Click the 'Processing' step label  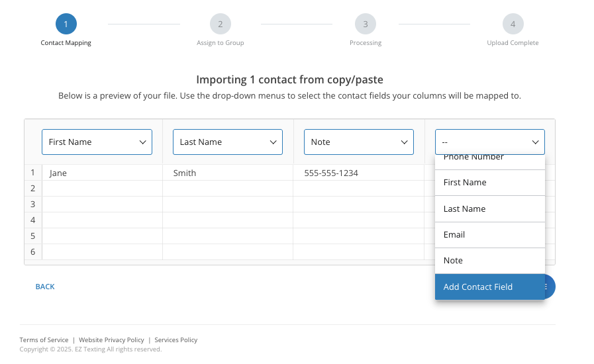click(x=366, y=43)
